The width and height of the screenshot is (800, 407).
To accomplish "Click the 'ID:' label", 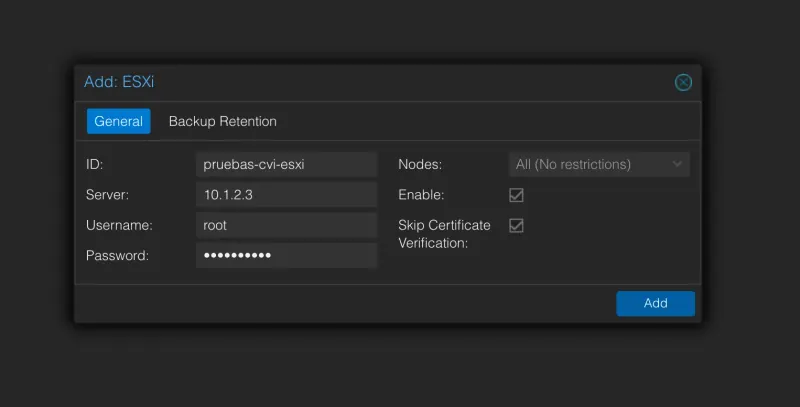I will [x=94, y=164].
